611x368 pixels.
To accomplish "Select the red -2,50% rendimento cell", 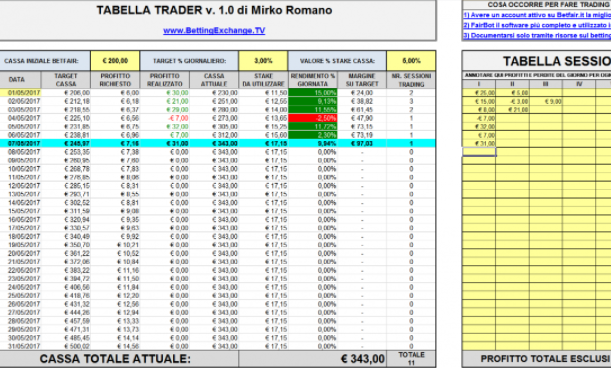I will click(313, 118).
